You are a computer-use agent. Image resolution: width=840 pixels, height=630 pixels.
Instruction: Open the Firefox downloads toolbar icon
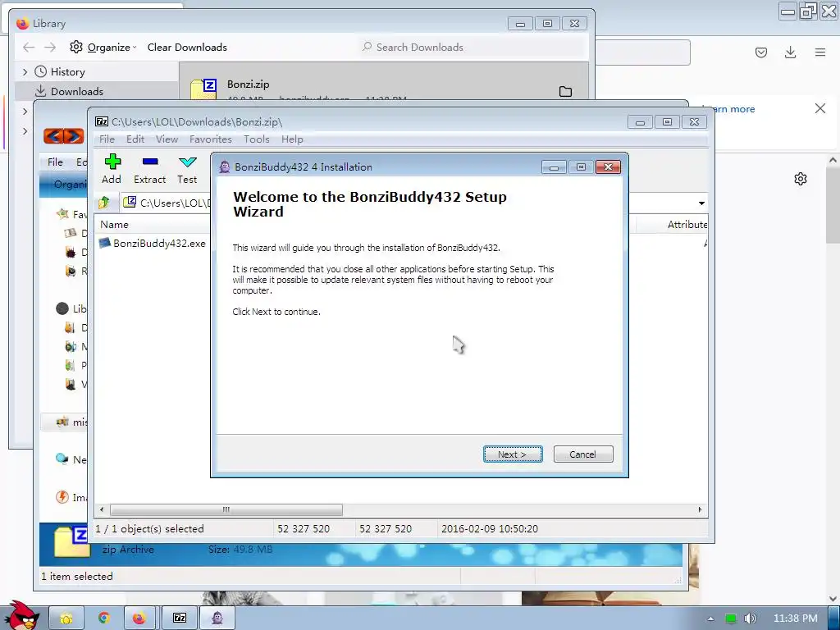(790, 52)
